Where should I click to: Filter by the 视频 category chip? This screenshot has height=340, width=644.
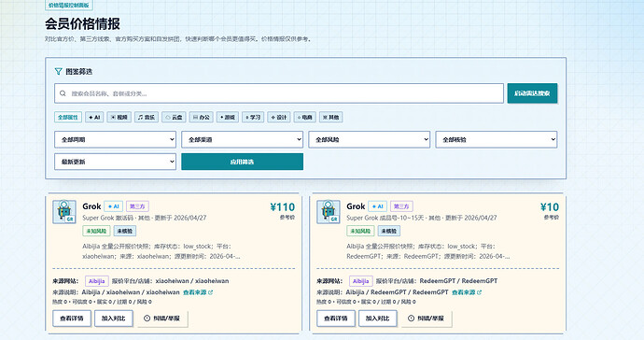click(x=119, y=117)
